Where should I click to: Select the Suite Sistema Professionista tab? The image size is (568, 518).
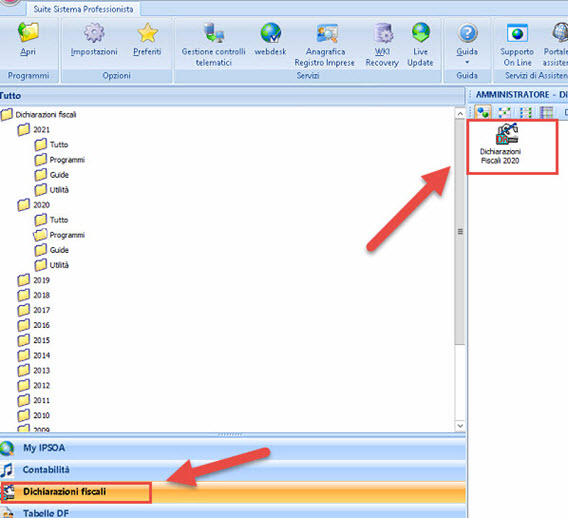pyautogui.click(x=83, y=9)
